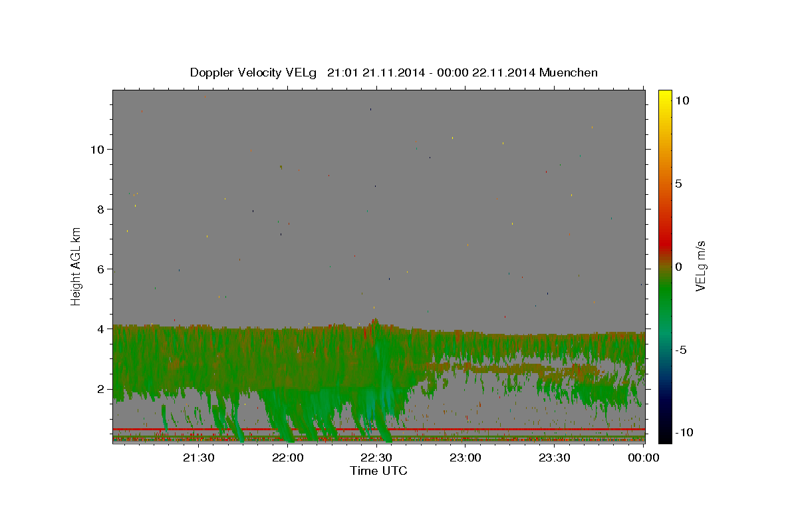The width and height of the screenshot is (798, 532).
Task: Click the '00:00' time tick label
Action: coord(644,458)
